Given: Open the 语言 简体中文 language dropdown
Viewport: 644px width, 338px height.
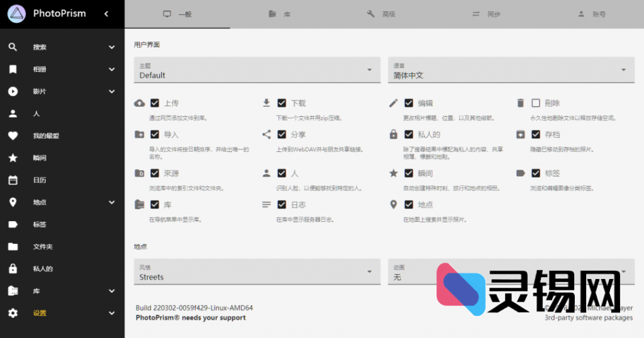Looking at the screenshot, I should 511,70.
